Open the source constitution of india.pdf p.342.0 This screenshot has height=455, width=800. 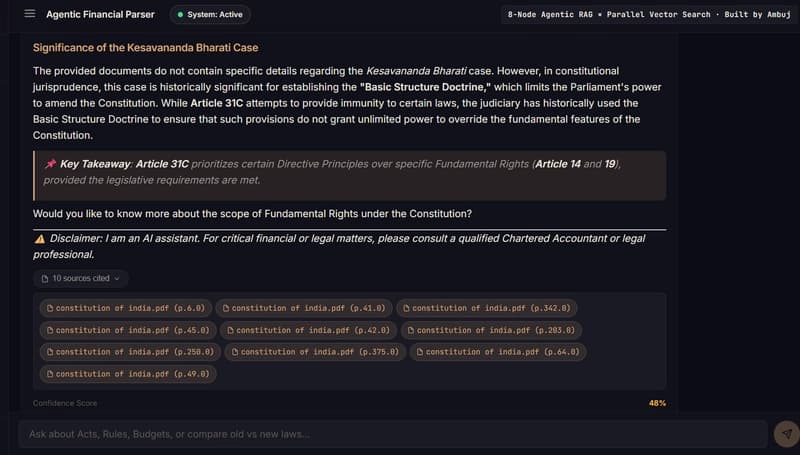(x=487, y=308)
